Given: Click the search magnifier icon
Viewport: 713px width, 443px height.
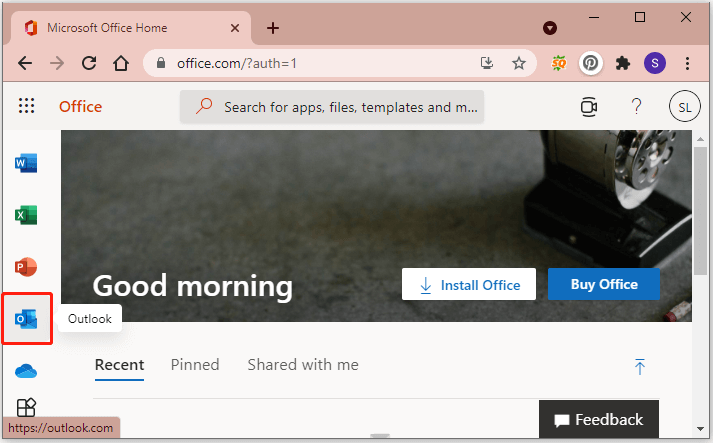Looking at the screenshot, I should (204, 106).
